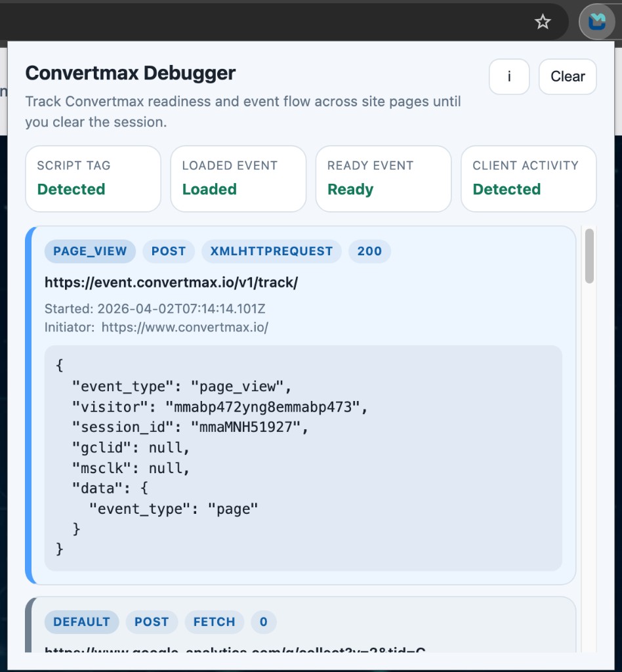
Task: Select the SCRIPT TAG Detected status card
Action: (93, 178)
